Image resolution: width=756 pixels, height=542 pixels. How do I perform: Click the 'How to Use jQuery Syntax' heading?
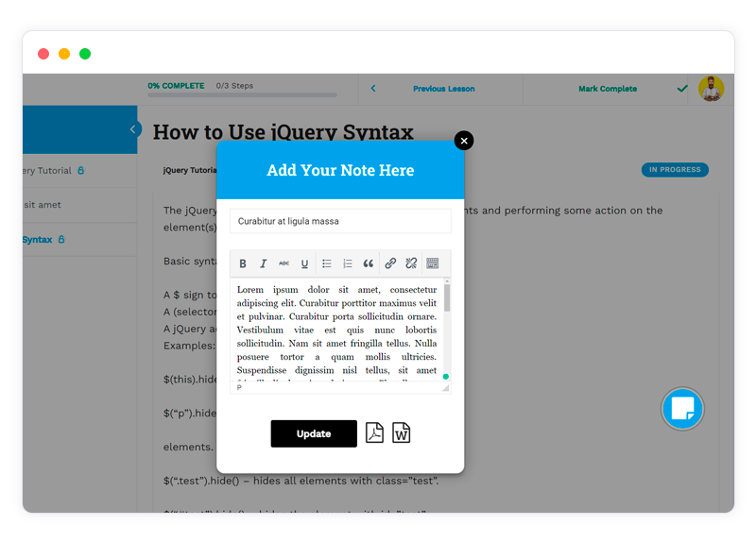[283, 132]
